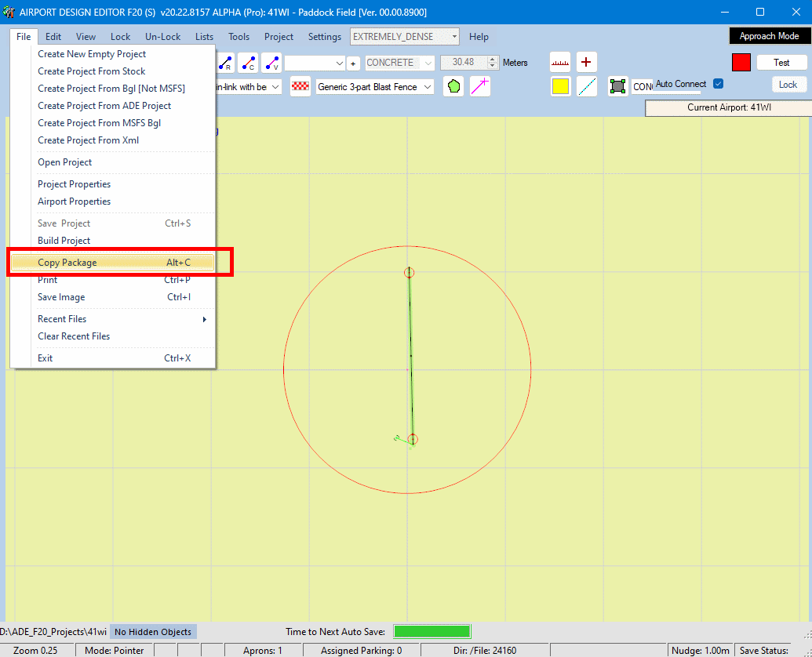
Task: Click the Approach Mode button
Action: [768, 36]
